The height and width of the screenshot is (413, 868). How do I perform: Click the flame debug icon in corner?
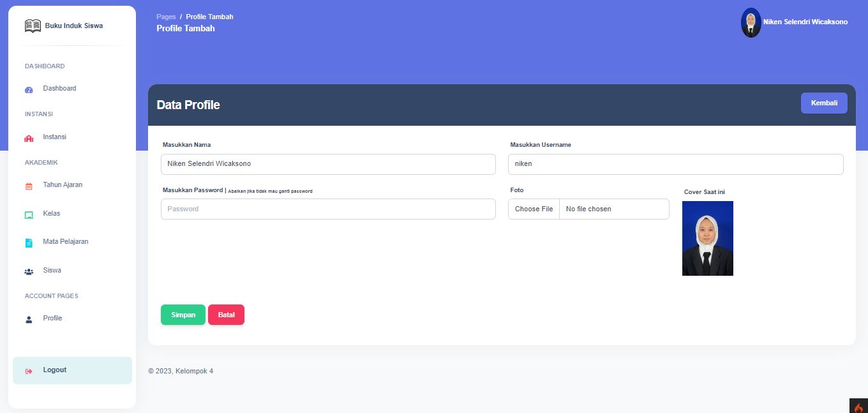[858, 407]
